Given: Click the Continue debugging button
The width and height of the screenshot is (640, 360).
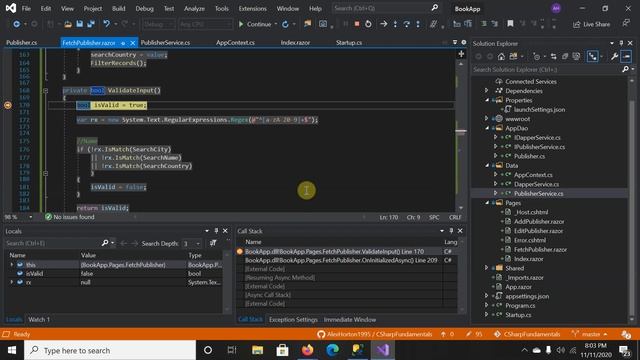Looking at the screenshot, I should point(255,24).
